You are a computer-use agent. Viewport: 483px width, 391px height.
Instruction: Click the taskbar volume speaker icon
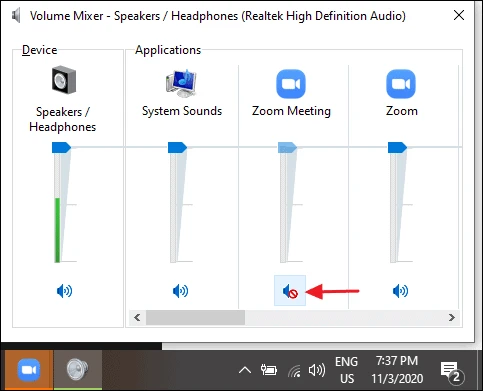coord(317,370)
